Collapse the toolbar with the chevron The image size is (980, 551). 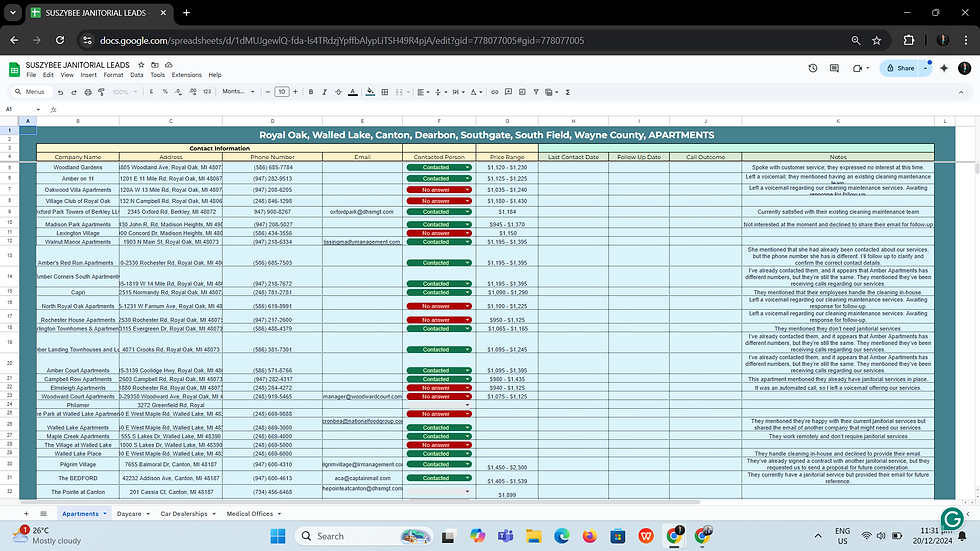pos(961,92)
